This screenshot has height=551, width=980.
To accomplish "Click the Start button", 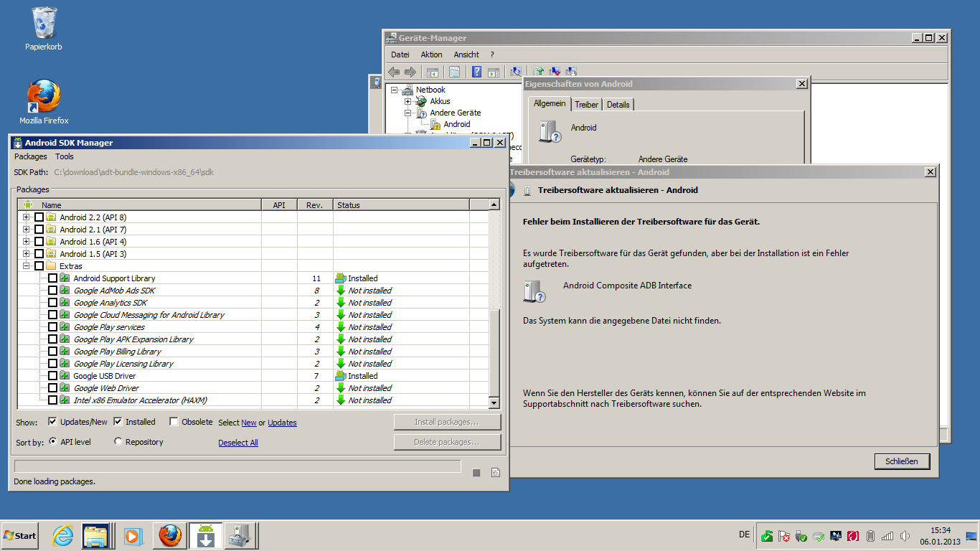I will click(20, 535).
